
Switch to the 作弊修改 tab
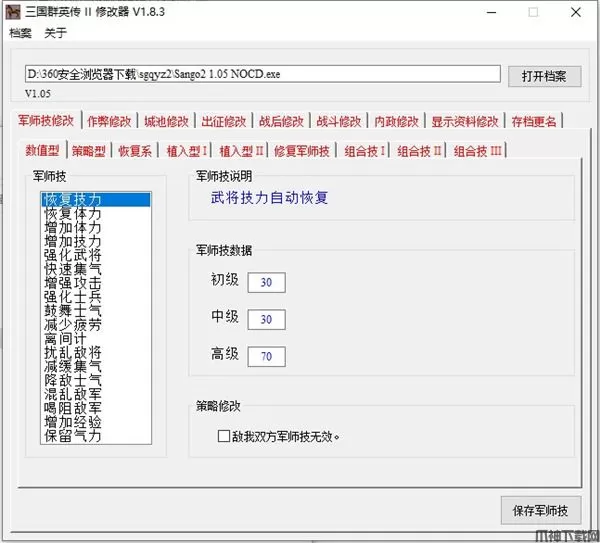(109, 121)
